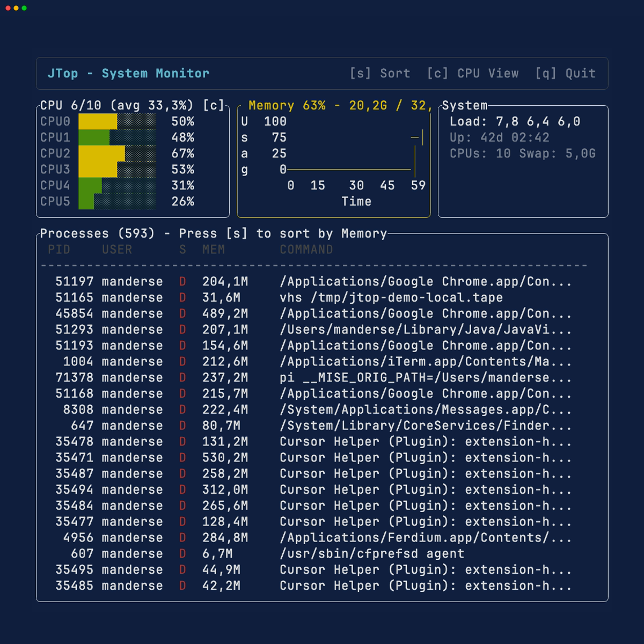
Task: Select the /usr/sbin/cfprefsd agent row
Action: tap(314, 554)
